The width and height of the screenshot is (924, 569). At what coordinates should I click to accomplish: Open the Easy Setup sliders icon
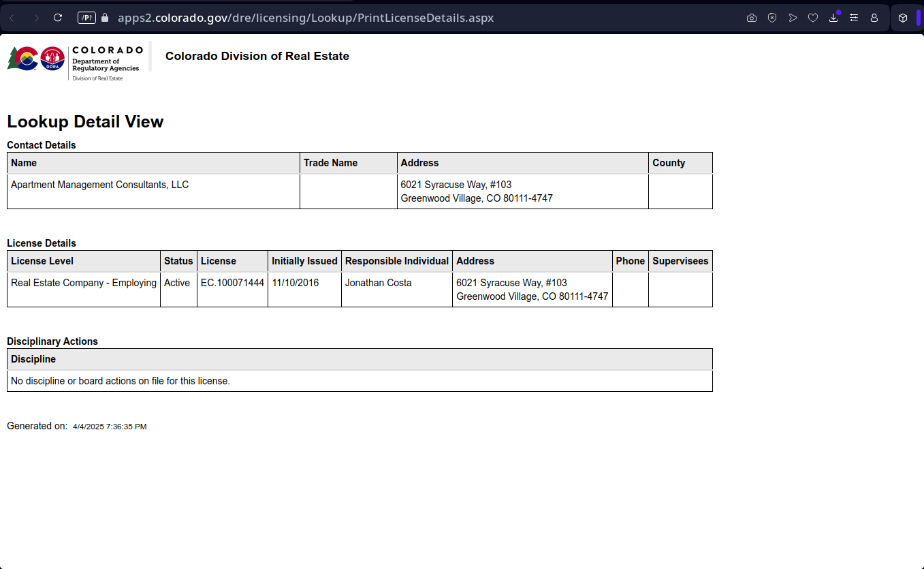[x=854, y=18]
